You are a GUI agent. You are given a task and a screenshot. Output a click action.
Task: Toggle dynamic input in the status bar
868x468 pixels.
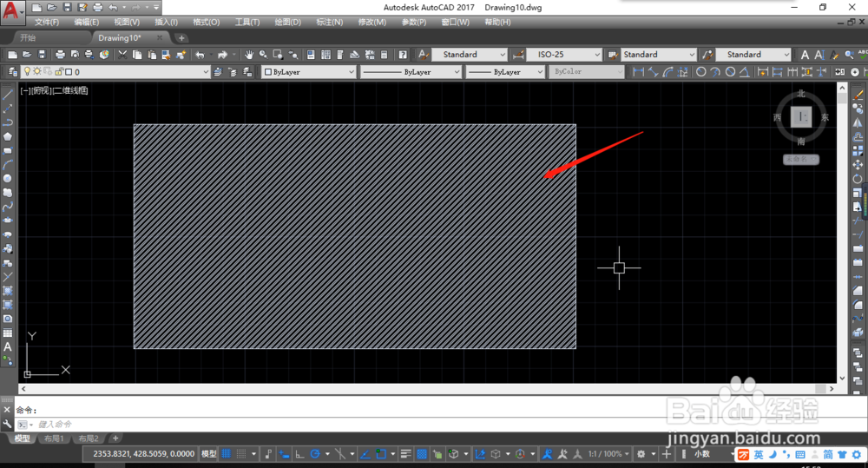pyautogui.click(x=284, y=453)
